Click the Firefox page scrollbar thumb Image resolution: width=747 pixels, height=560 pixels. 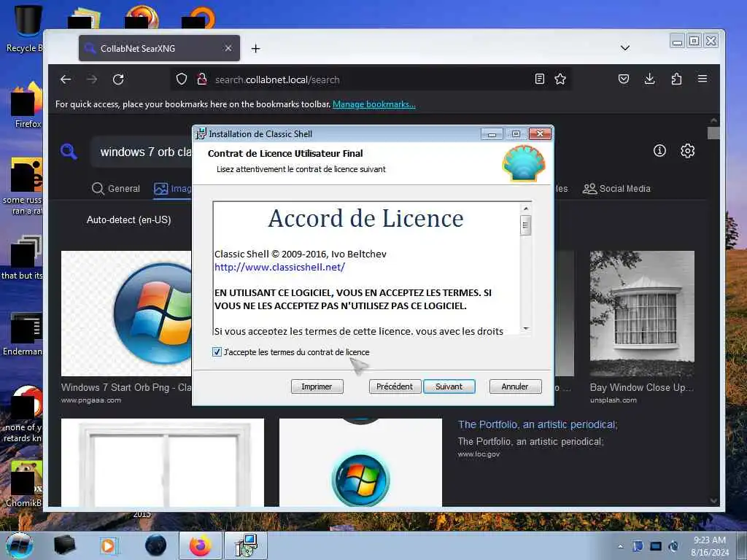[713, 133]
